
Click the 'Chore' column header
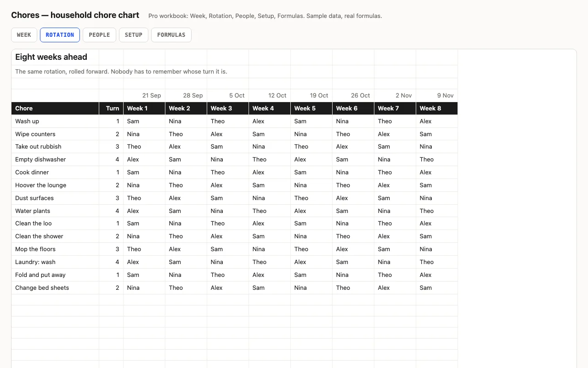tap(55, 109)
